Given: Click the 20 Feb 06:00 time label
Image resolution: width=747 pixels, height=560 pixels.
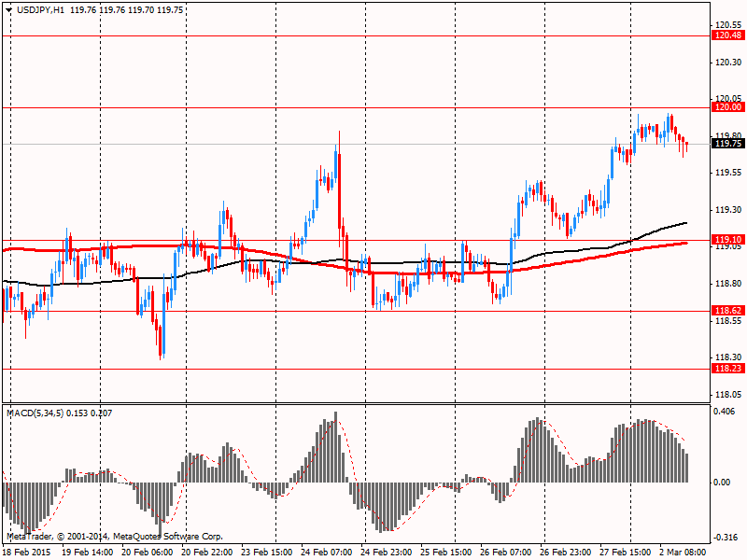Looking at the screenshot, I should coord(148,553).
